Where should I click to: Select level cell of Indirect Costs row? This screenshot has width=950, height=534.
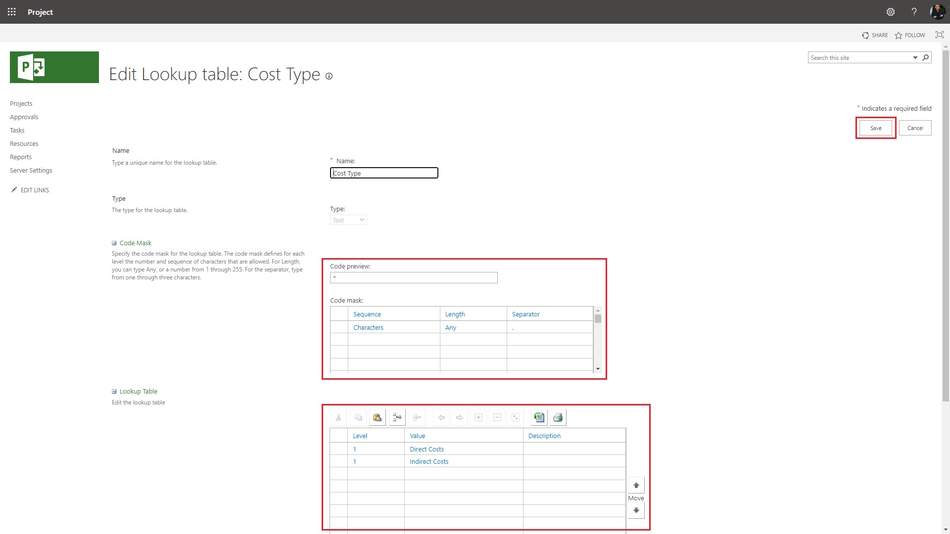click(x=376, y=461)
